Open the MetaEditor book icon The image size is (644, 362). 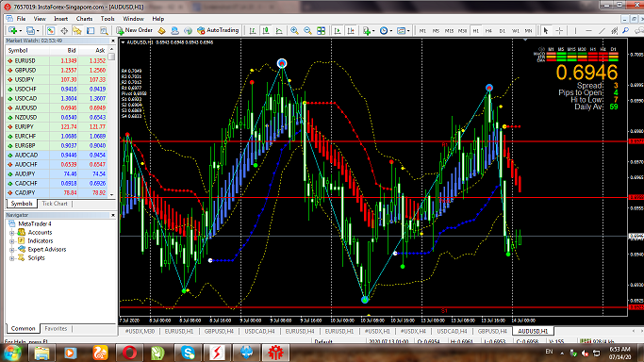pos(161,30)
